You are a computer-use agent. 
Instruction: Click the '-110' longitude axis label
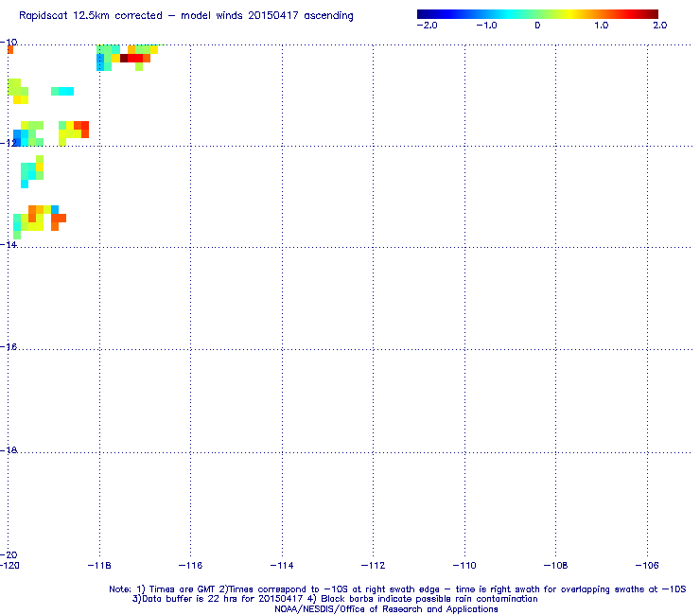[464, 566]
